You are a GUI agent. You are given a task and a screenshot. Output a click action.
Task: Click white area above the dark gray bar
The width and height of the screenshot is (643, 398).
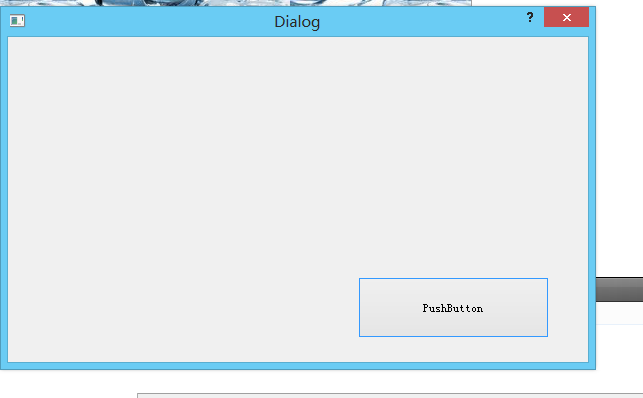coord(619,139)
